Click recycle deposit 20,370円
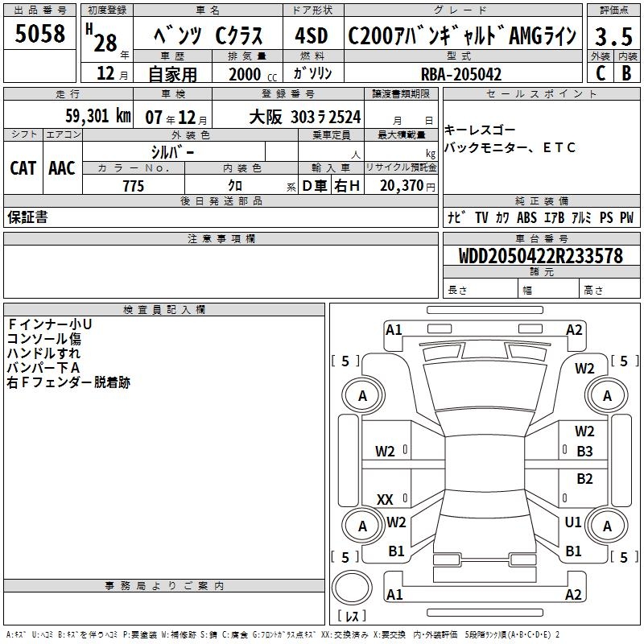Screen dimensions: 644x644 pyautogui.click(x=407, y=186)
